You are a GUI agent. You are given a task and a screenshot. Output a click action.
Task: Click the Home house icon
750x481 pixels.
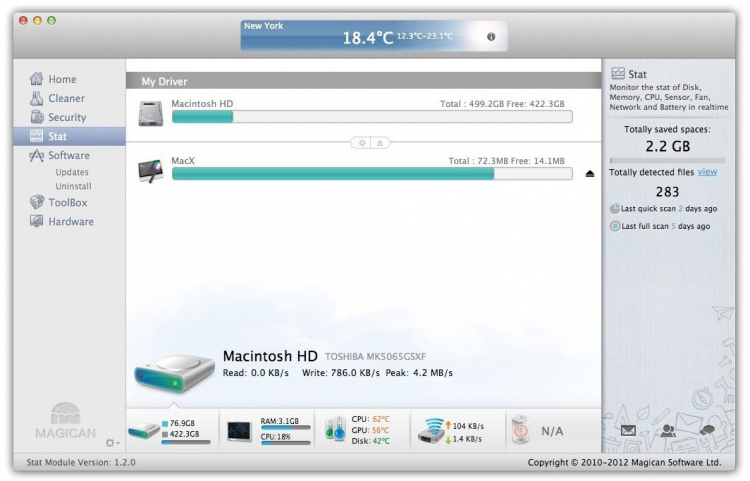coord(36,78)
